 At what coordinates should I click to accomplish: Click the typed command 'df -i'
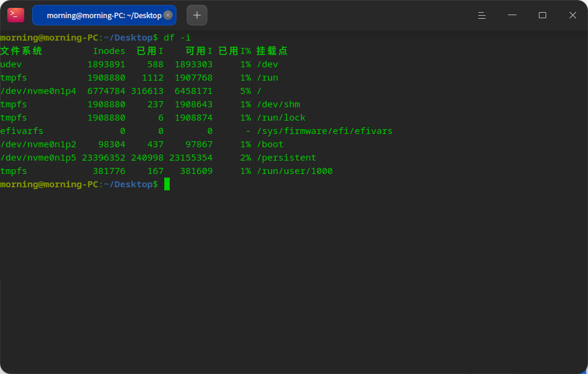(177, 38)
